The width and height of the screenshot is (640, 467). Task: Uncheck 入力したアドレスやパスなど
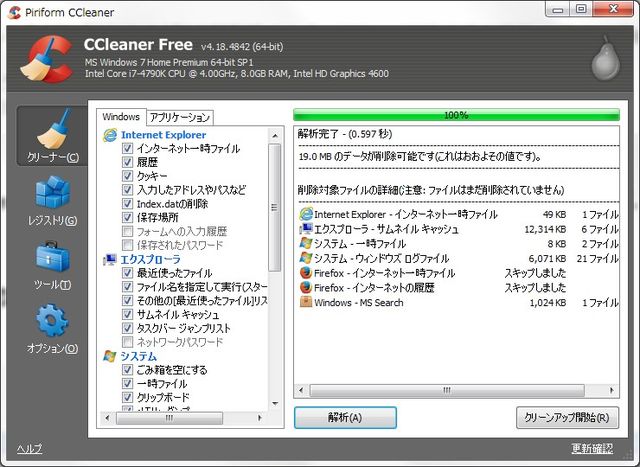point(127,190)
